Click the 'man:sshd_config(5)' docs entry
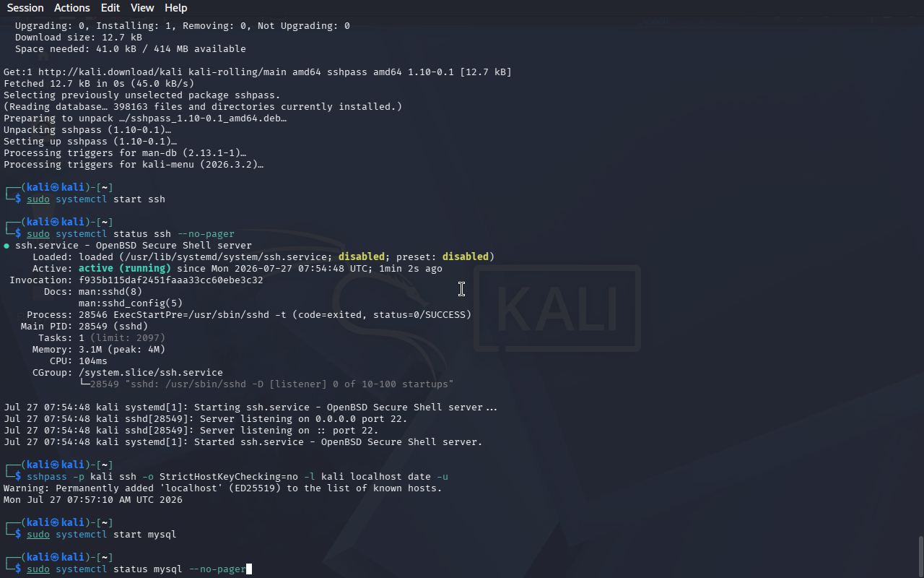 coord(131,303)
